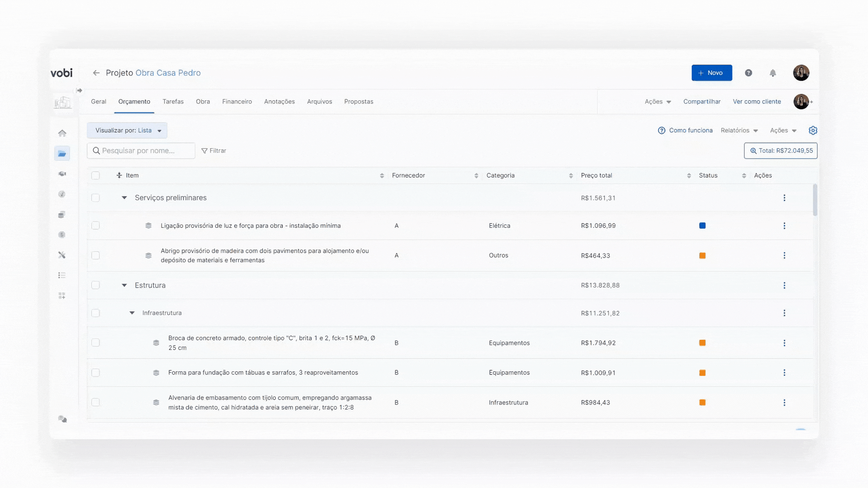Open the Visualizar por Lista dropdown
The image size is (868, 488).
[x=127, y=131]
